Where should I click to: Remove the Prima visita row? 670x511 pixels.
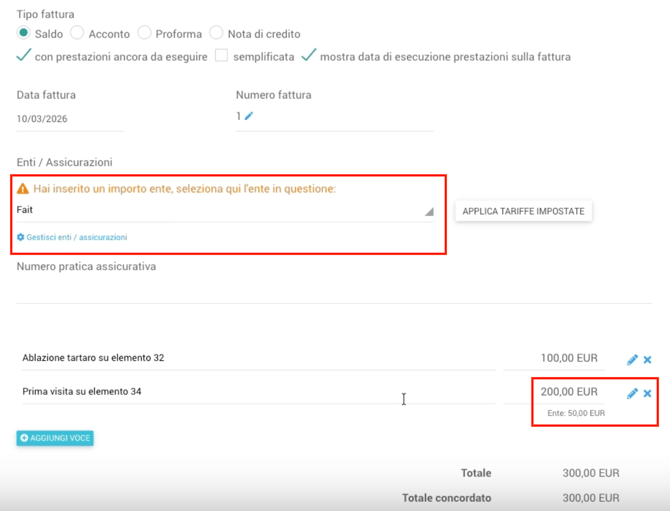pyautogui.click(x=648, y=393)
